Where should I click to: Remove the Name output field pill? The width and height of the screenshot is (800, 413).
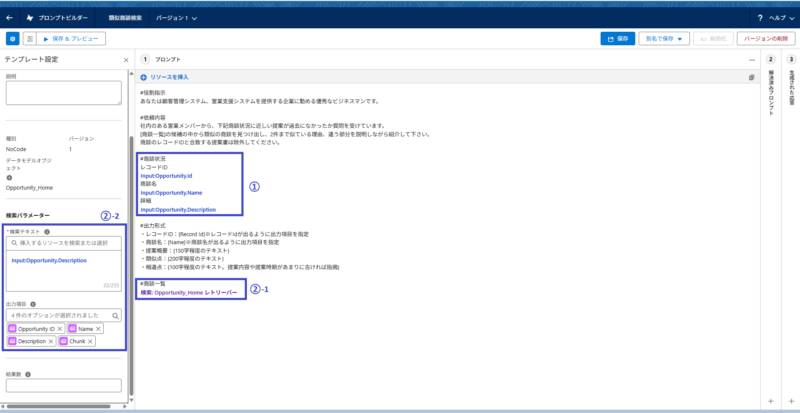(x=98, y=328)
